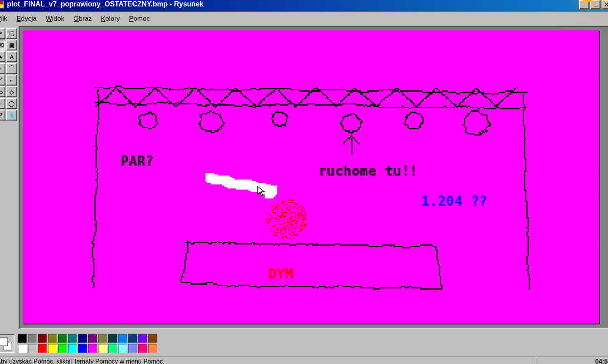Open the Obraz menu
This screenshot has height=364, width=608.
click(x=83, y=19)
